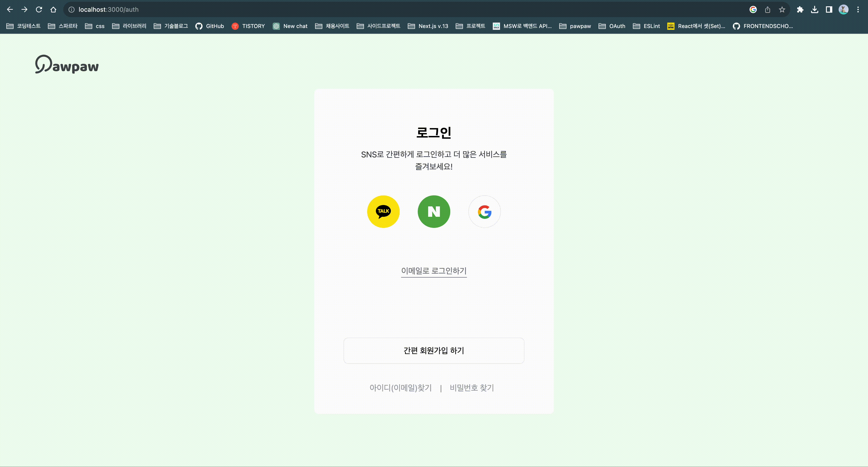
Task: Bookmark this page with the star icon
Action: [x=782, y=9]
